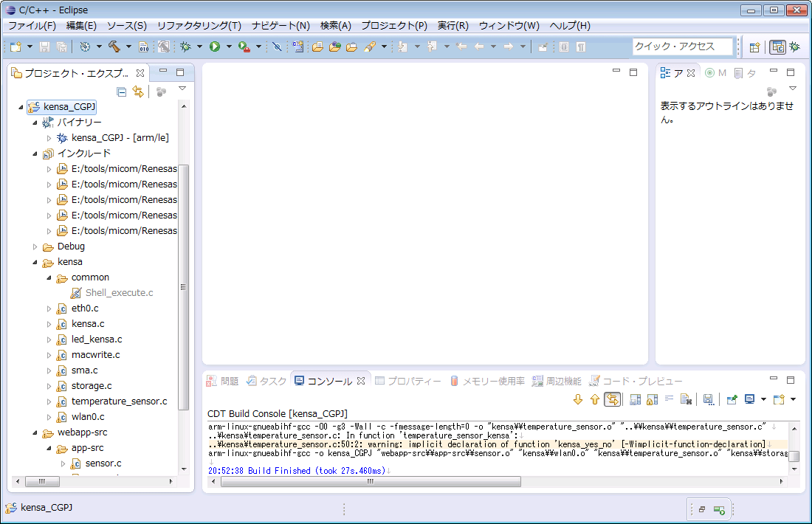This screenshot has width=812, height=524.
Task: Select macwrite.c in the project tree
Action: coord(96,355)
